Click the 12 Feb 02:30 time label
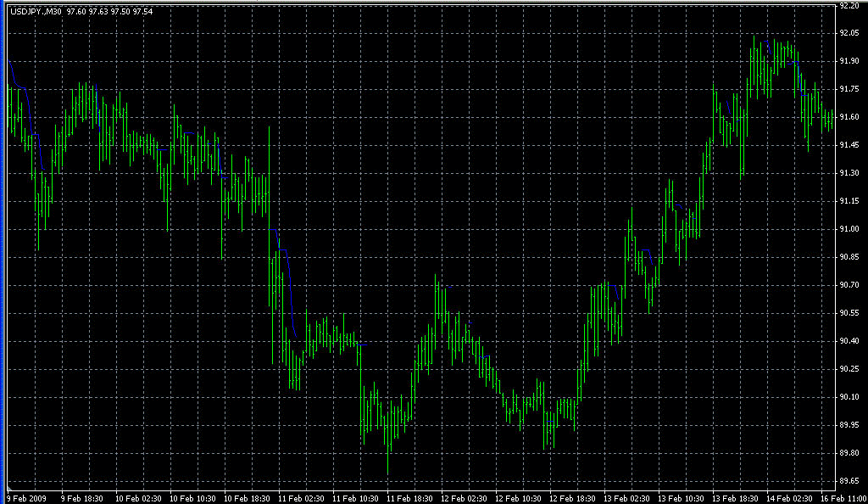The height and width of the screenshot is (504, 868). click(x=462, y=498)
